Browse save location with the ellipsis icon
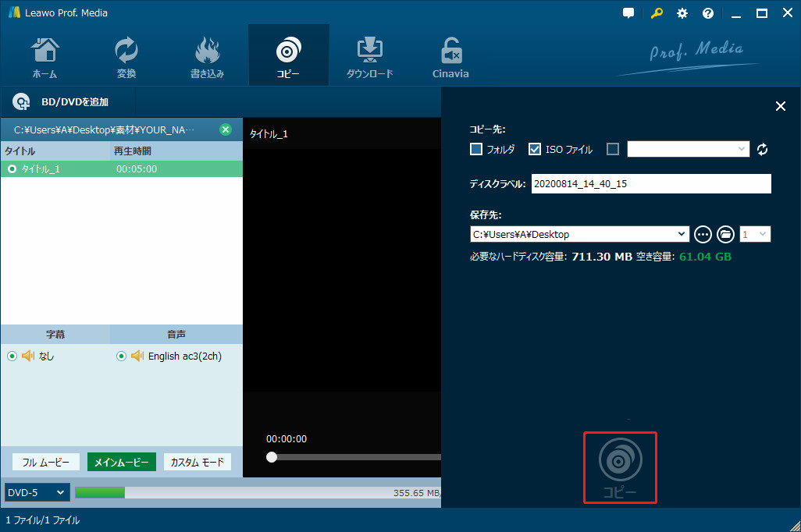 (x=703, y=234)
